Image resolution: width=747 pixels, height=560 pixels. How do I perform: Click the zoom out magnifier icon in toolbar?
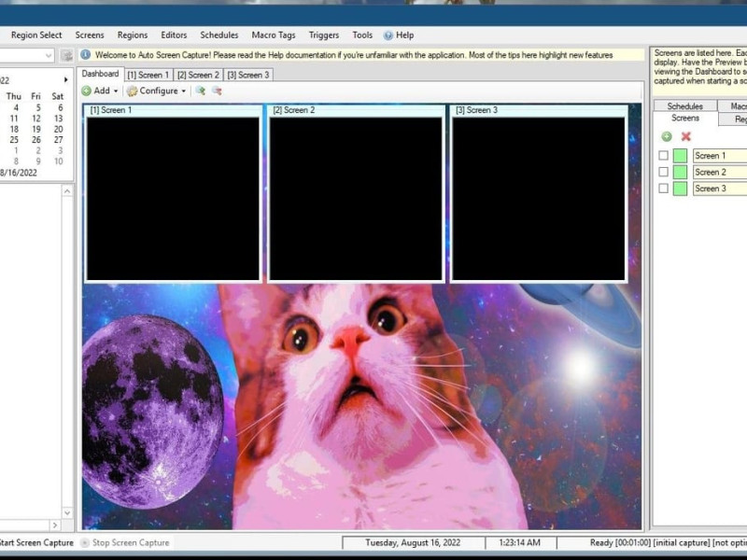click(217, 91)
